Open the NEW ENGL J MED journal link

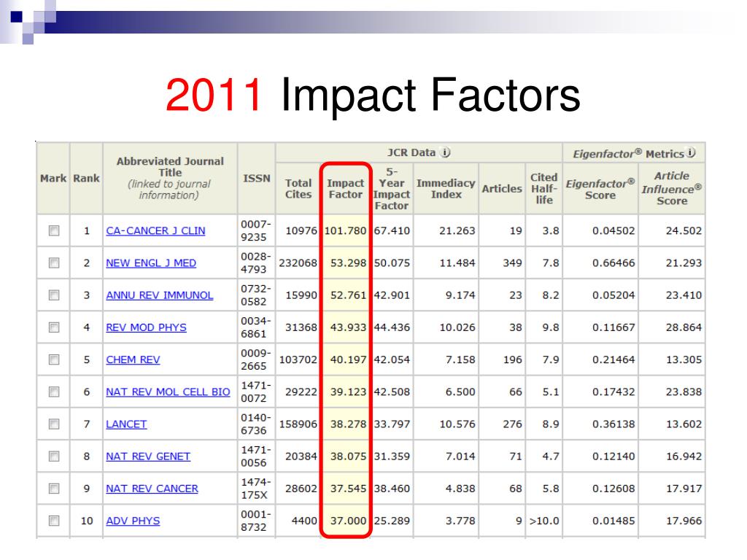(151, 263)
